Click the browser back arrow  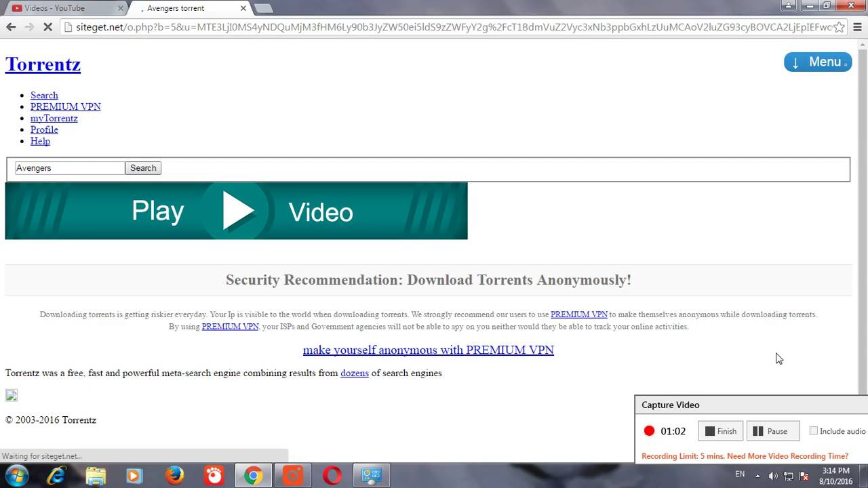point(11,27)
